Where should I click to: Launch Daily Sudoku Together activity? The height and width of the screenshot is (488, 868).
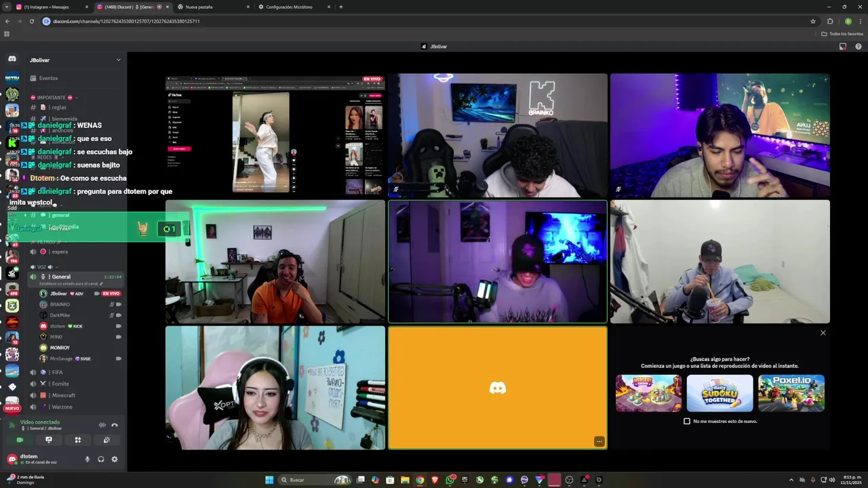(x=719, y=393)
